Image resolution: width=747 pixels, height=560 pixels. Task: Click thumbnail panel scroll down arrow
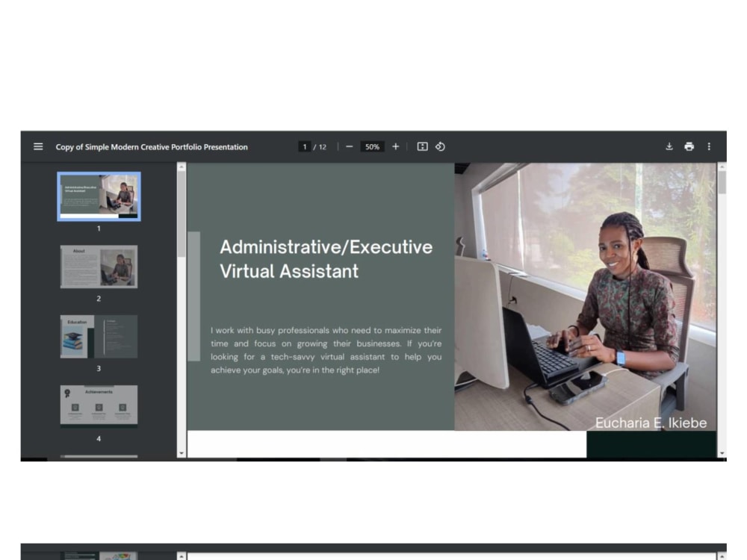pos(182,453)
